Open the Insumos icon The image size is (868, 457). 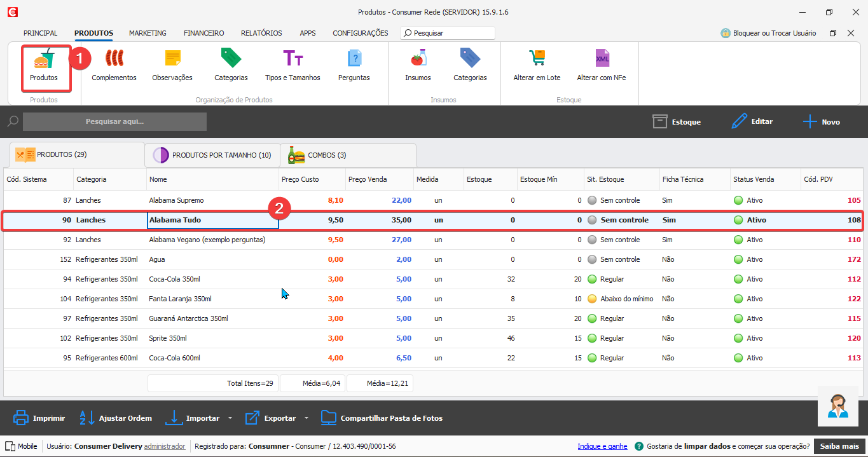pyautogui.click(x=418, y=60)
